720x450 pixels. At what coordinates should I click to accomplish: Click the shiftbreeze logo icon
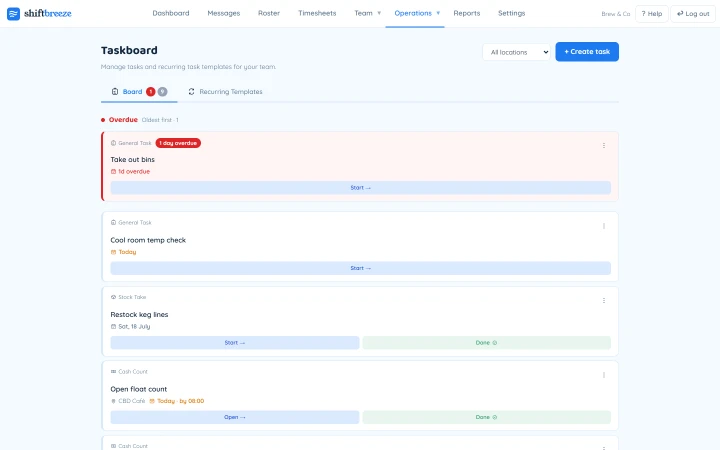click(13, 14)
